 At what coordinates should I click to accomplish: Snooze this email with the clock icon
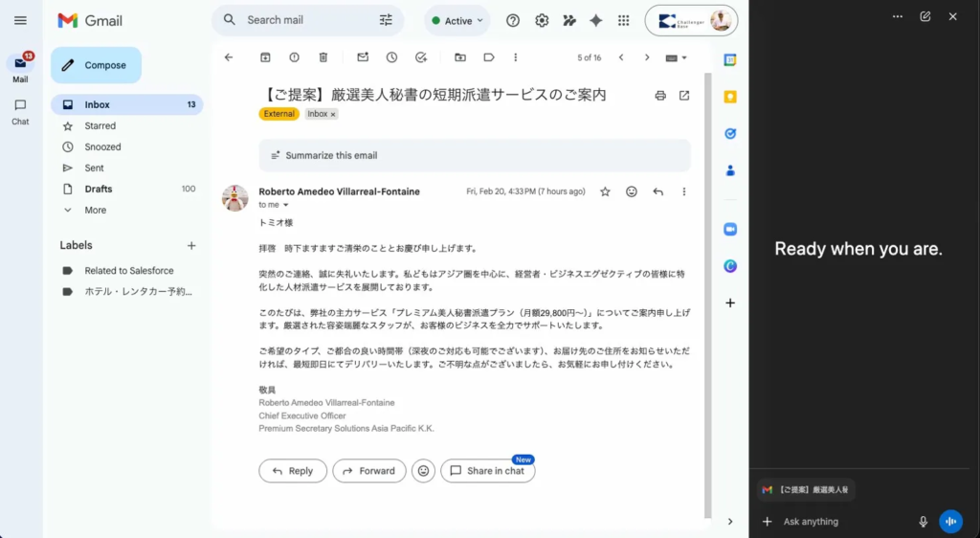click(391, 57)
